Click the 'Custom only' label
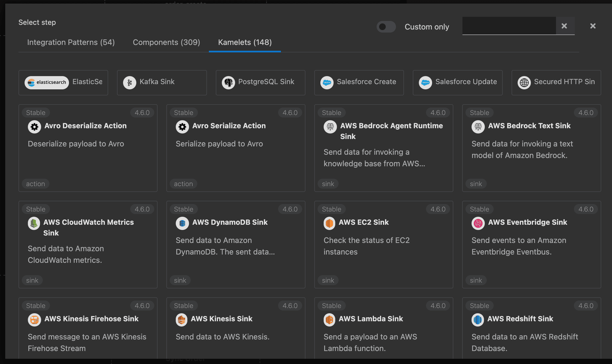 tap(427, 27)
